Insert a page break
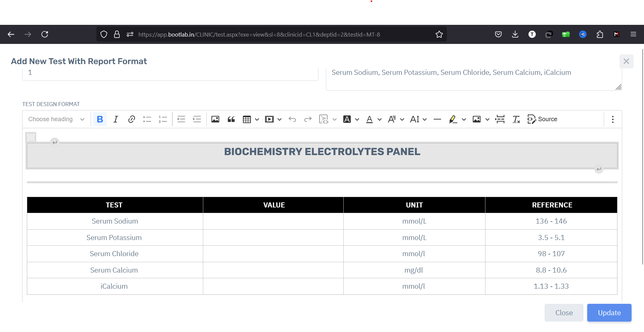The width and height of the screenshot is (644, 332). pos(500,119)
